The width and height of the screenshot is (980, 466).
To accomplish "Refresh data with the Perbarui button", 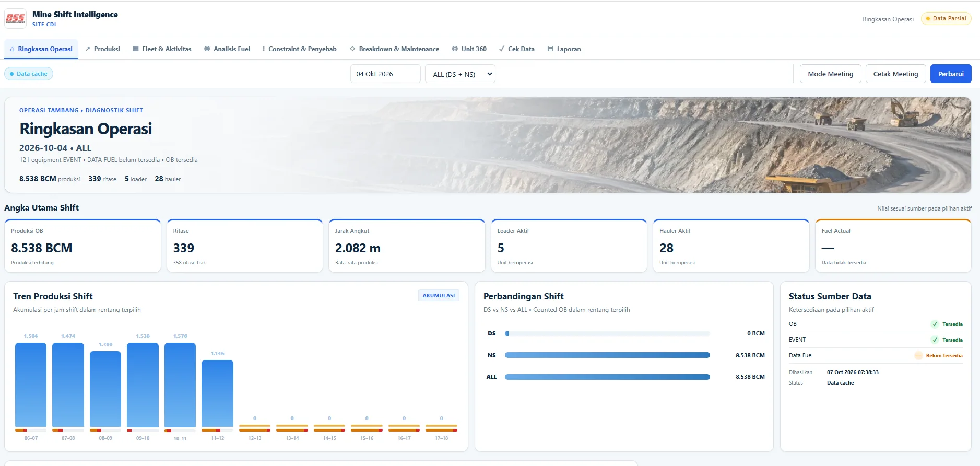I will click(x=951, y=74).
